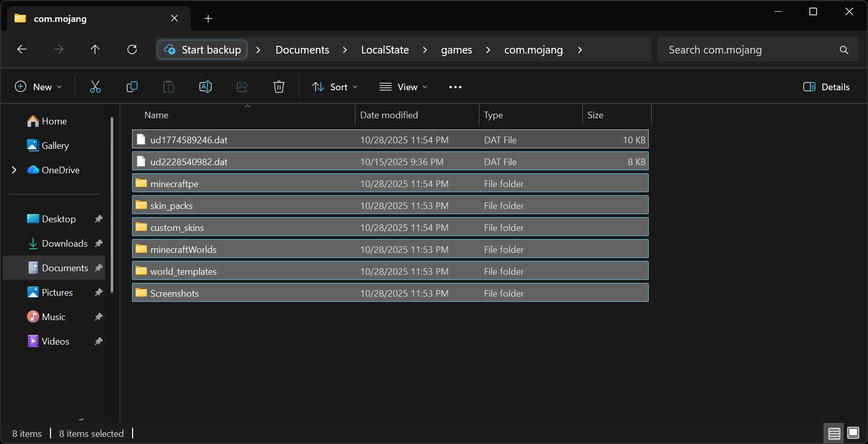Image resolution: width=868 pixels, height=444 pixels.
Task: Click com.mojang in the address bar
Action: coord(533,50)
